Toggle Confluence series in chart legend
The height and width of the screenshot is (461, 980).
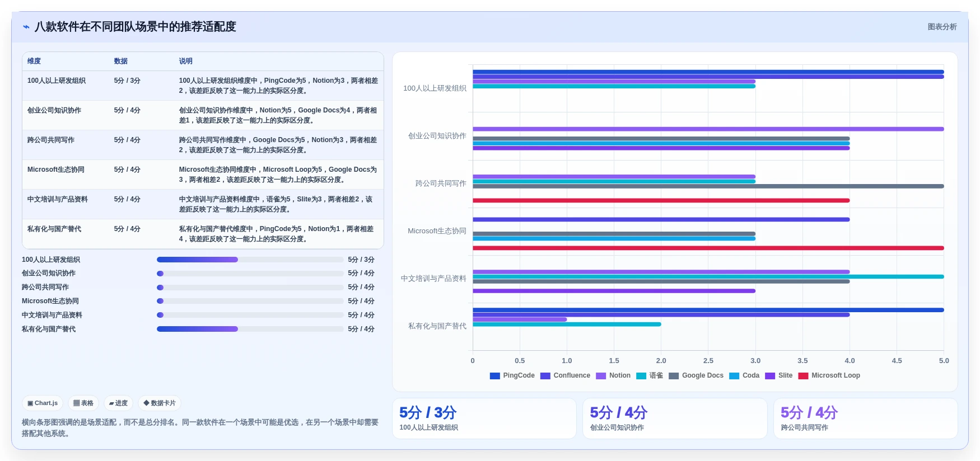tap(565, 376)
